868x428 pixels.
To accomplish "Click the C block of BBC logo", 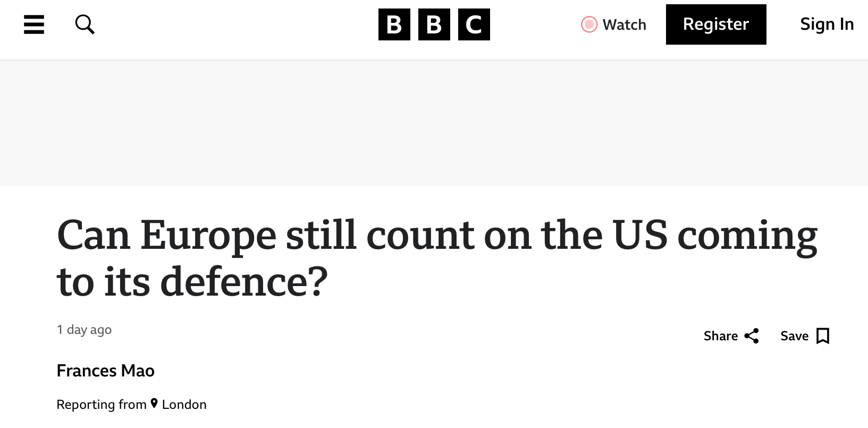I will coord(474,24).
